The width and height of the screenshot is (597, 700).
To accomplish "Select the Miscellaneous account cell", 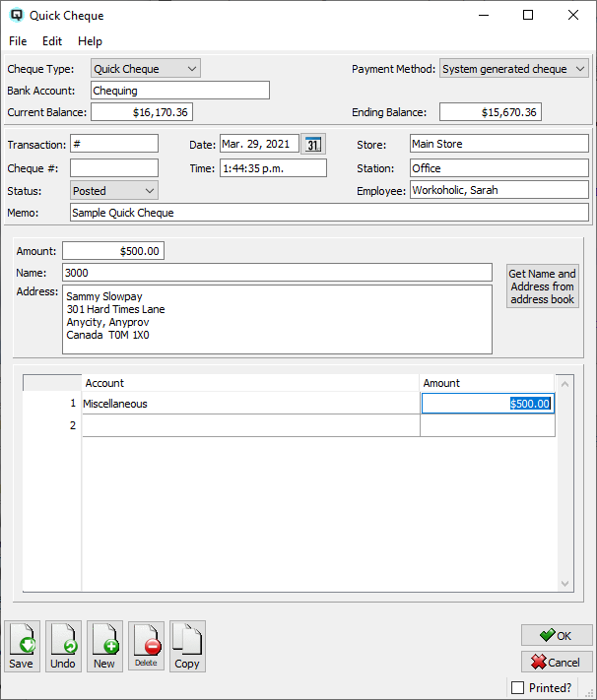I will [250, 404].
